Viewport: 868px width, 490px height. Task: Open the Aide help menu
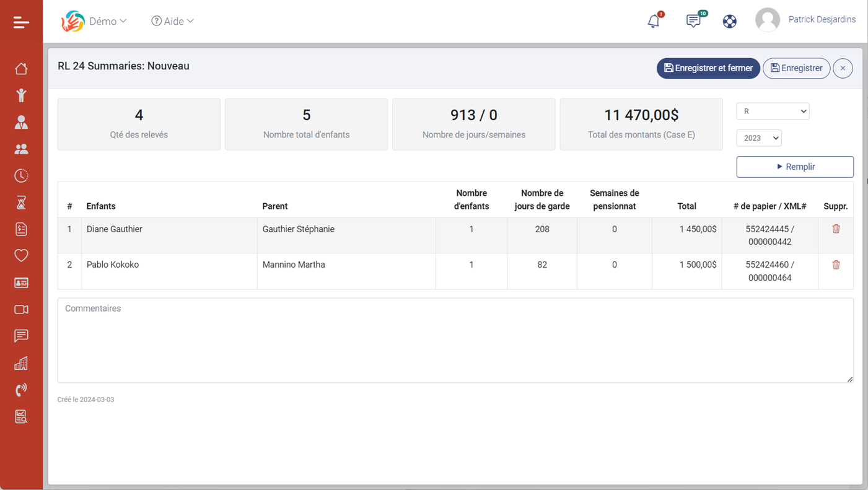click(x=173, y=21)
